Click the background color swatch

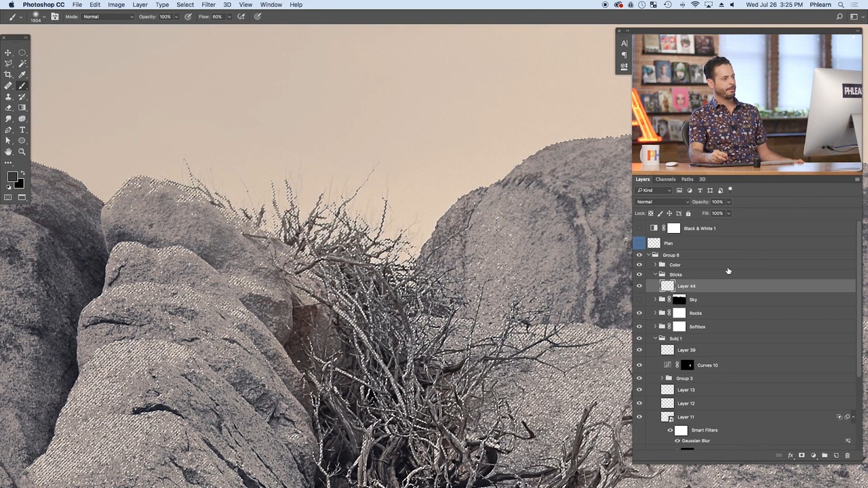(19, 184)
